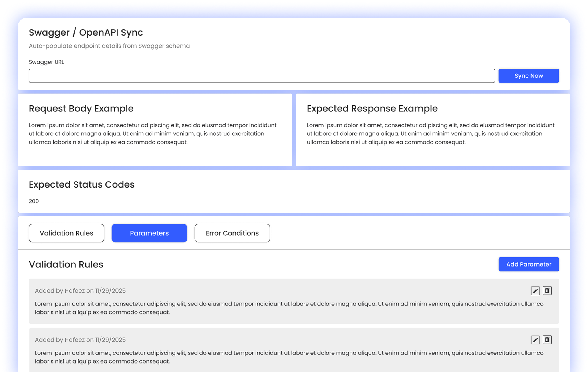The height and width of the screenshot is (372, 588).
Task: Click the Request Body Example lorem ipsum paragraph
Action: (x=153, y=134)
